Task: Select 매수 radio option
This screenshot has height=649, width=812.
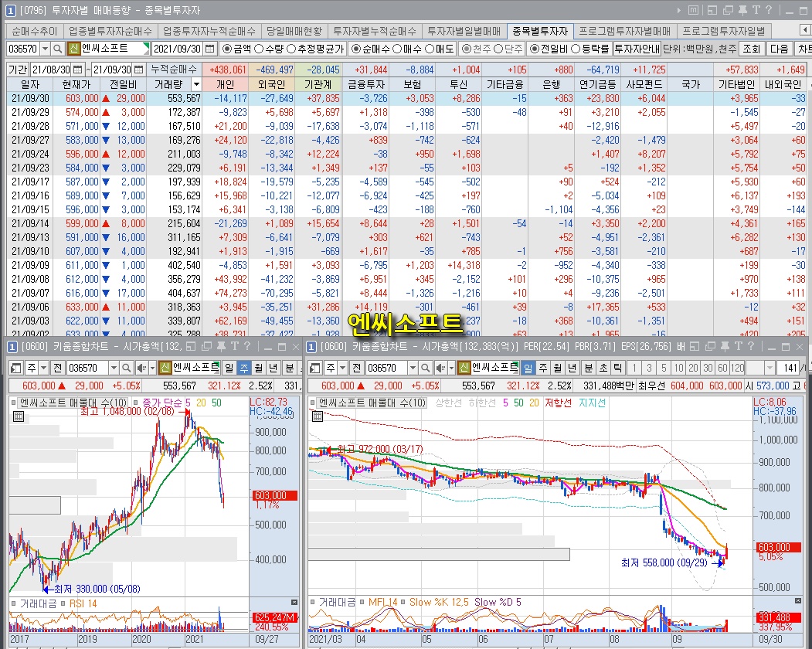Action: click(x=408, y=49)
